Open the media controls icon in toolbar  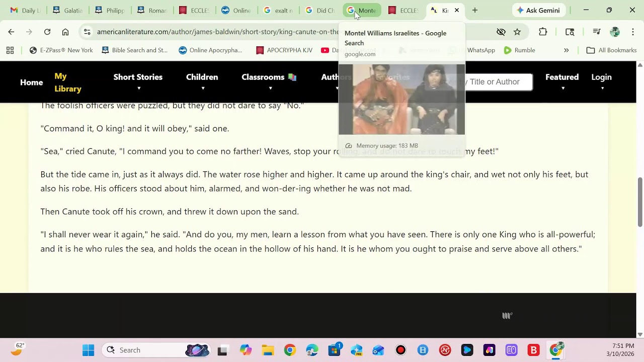597,32
